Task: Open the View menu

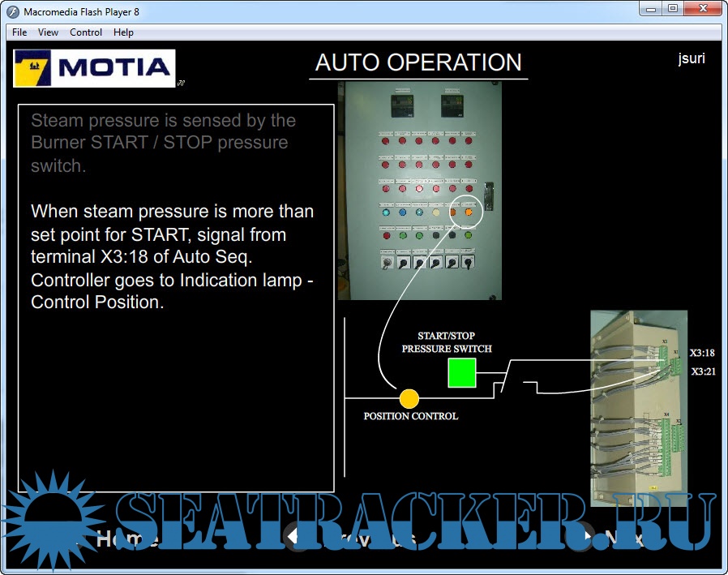Action: [x=48, y=32]
